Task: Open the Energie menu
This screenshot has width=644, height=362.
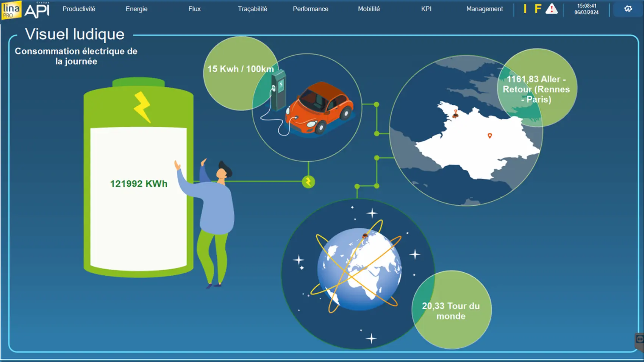Action: tap(136, 9)
